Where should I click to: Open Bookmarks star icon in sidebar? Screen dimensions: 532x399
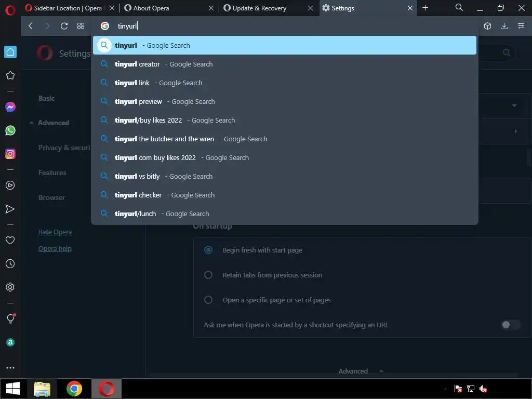point(10,75)
